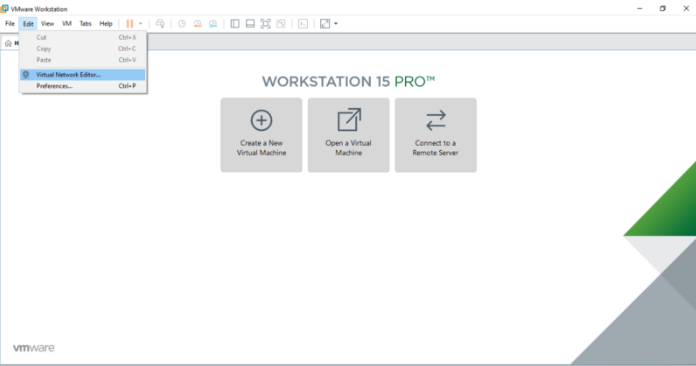Minimize the VMware Workstation window

tap(640, 8)
